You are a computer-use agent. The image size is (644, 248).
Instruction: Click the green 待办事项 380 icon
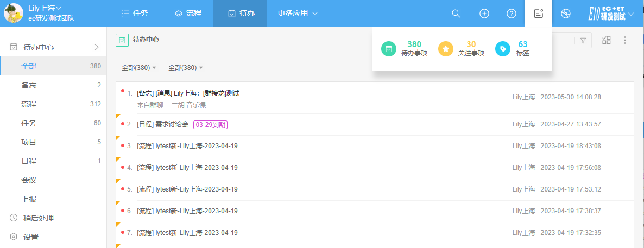(389, 49)
